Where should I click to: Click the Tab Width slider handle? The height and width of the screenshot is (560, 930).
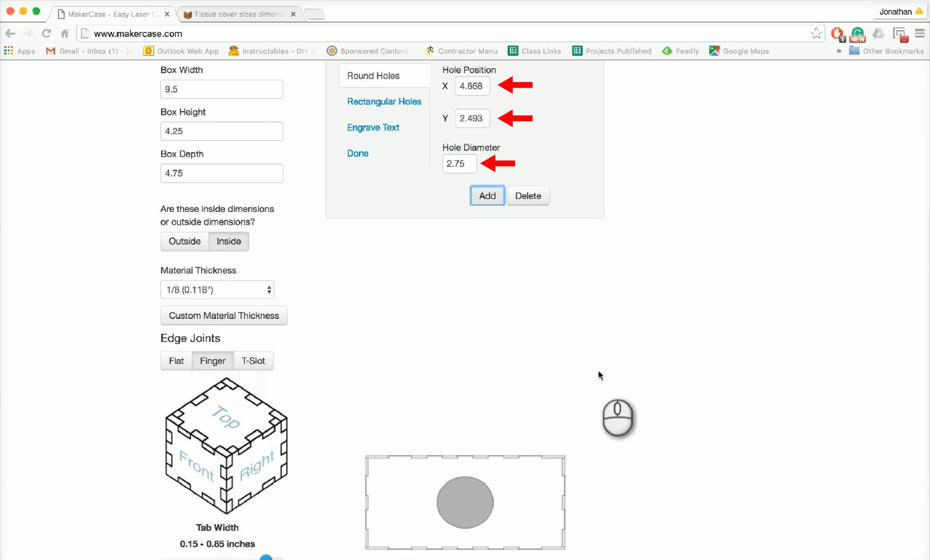pos(266,557)
